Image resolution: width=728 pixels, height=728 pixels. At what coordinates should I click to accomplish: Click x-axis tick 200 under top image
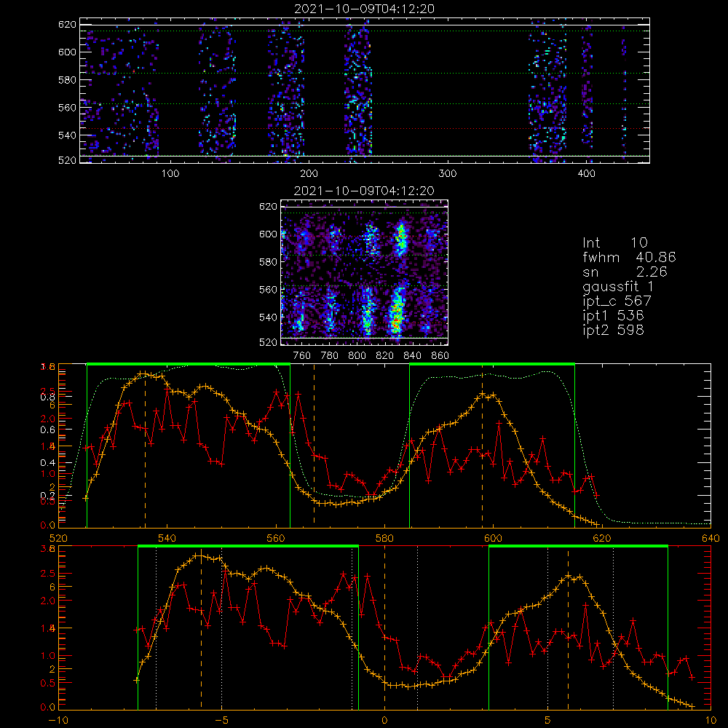click(309, 174)
